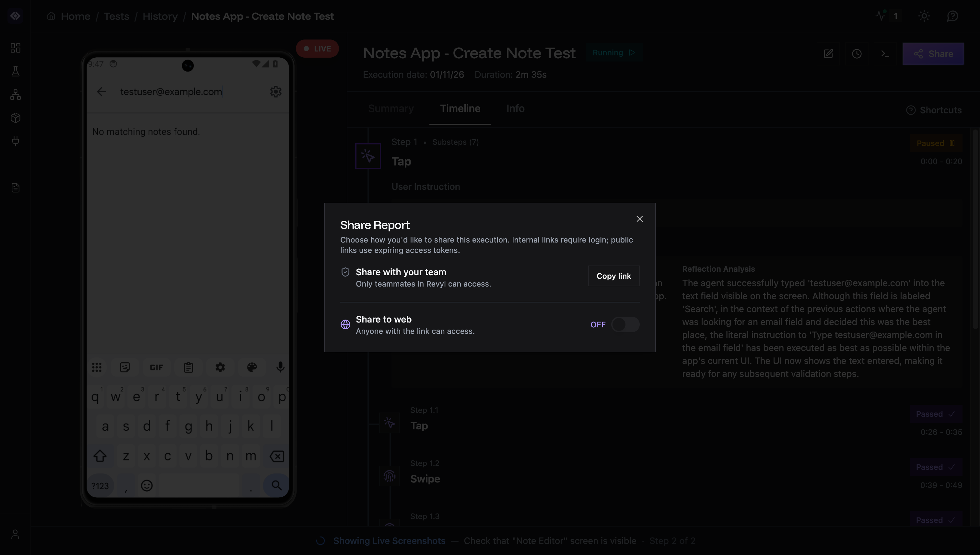
Task: Open the Info tab
Action: [x=515, y=109]
